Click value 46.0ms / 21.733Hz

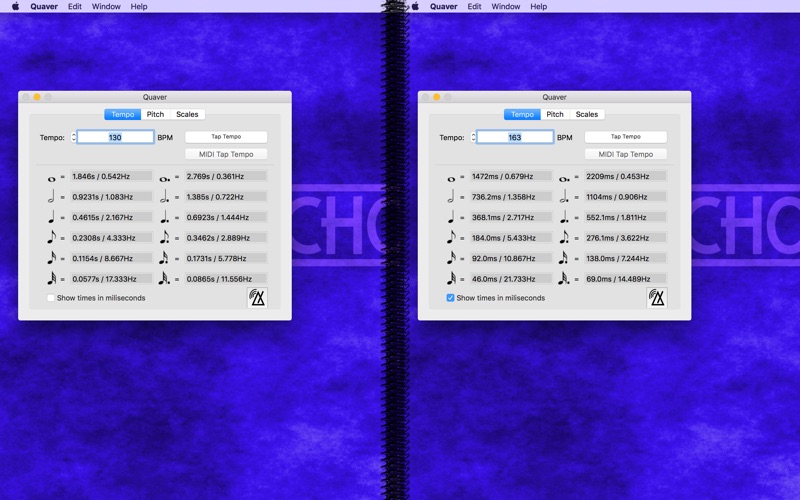coord(511,279)
